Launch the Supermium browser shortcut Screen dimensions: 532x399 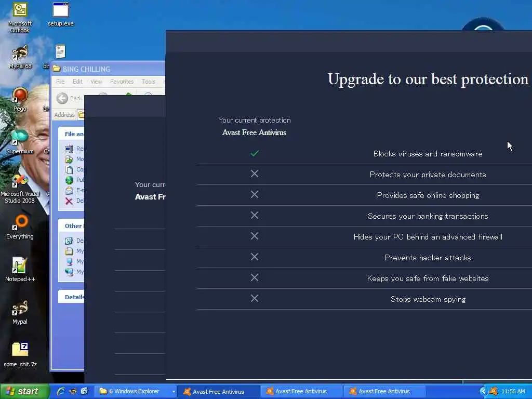coord(20,142)
